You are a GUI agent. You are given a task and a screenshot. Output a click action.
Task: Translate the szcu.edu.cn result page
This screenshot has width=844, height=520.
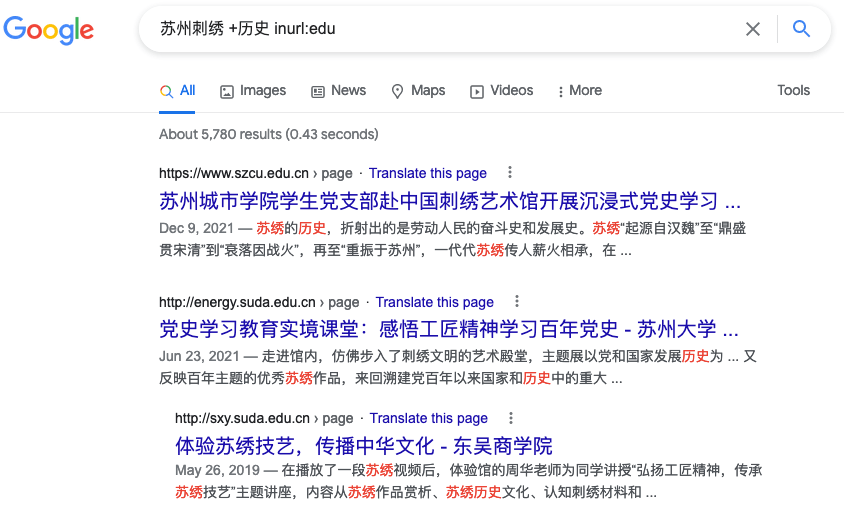point(428,173)
